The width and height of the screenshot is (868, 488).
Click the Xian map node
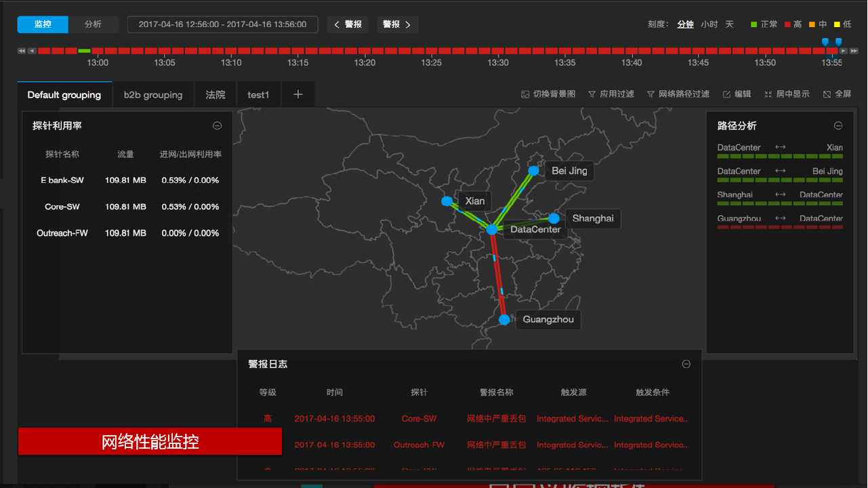click(447, 201)
